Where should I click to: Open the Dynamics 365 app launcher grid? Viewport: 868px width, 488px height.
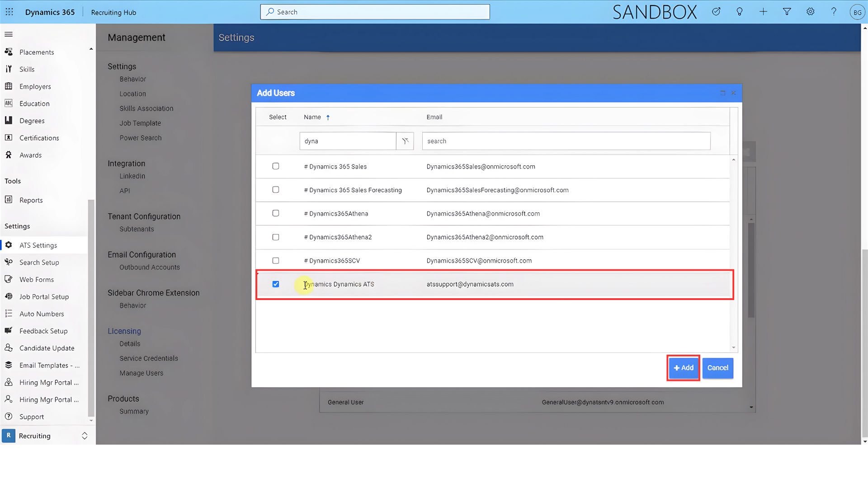pyautogui.click(x=9, y=12)
